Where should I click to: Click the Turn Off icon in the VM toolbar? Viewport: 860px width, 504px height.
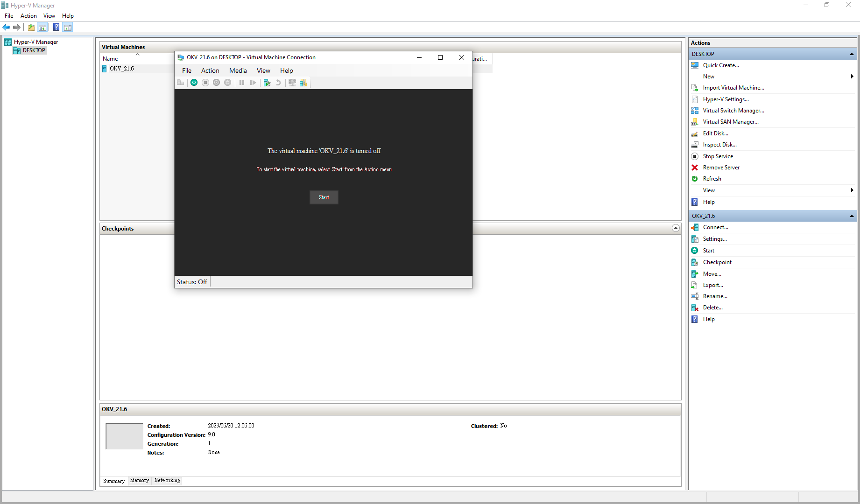[x=205, y=83]
